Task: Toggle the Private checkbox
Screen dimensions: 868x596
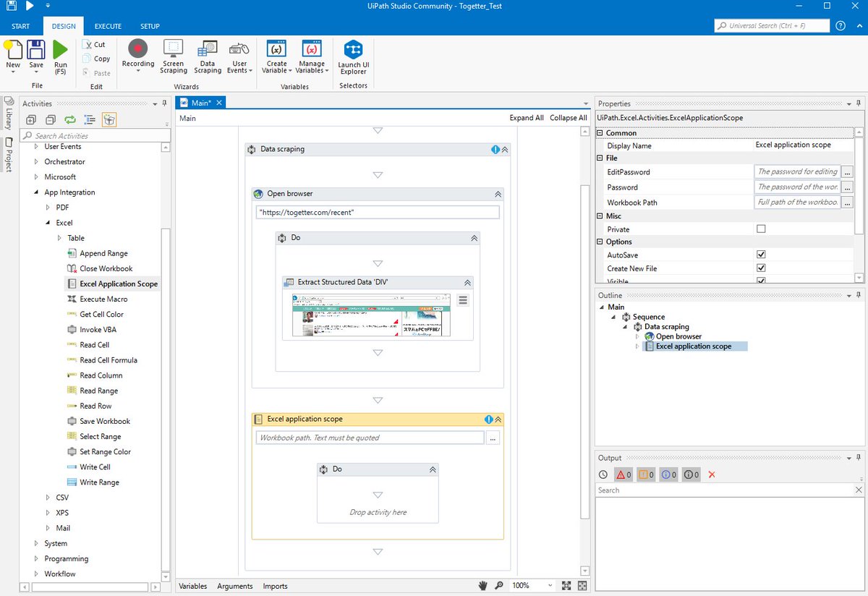Action: point(760,229)
